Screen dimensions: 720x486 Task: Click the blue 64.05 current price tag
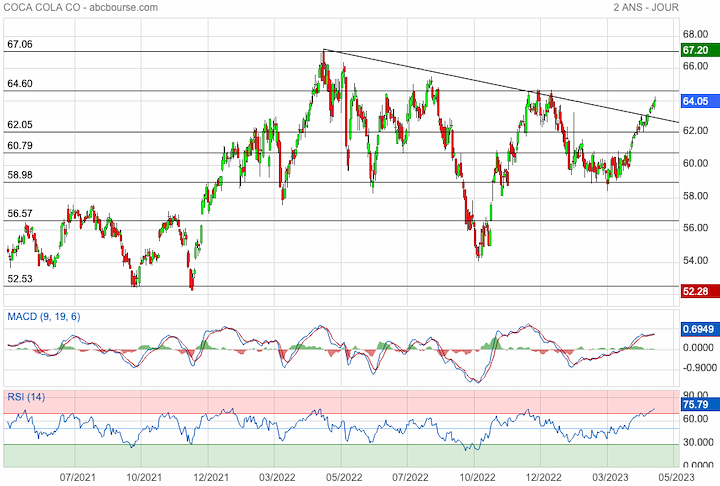pyautogui.click(x=700, y=101)
